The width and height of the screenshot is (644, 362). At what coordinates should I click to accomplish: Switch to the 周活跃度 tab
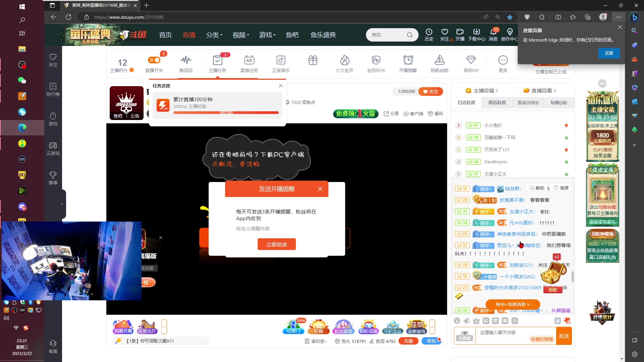497,103
